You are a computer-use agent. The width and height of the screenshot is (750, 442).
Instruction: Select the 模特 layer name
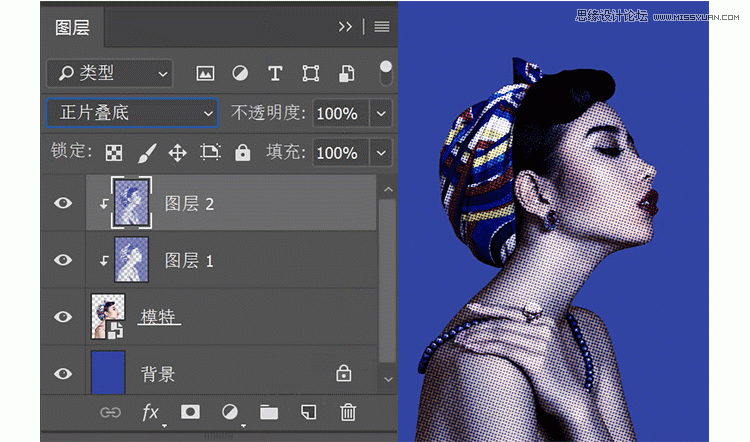(x=159, y=317)
